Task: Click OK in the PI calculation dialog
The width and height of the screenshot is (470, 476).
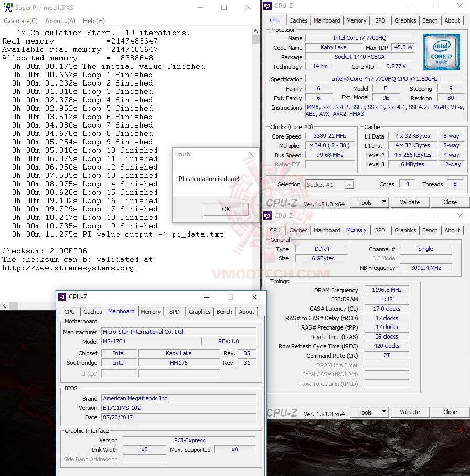Action: pyautogui.click(x=226, y=209)
